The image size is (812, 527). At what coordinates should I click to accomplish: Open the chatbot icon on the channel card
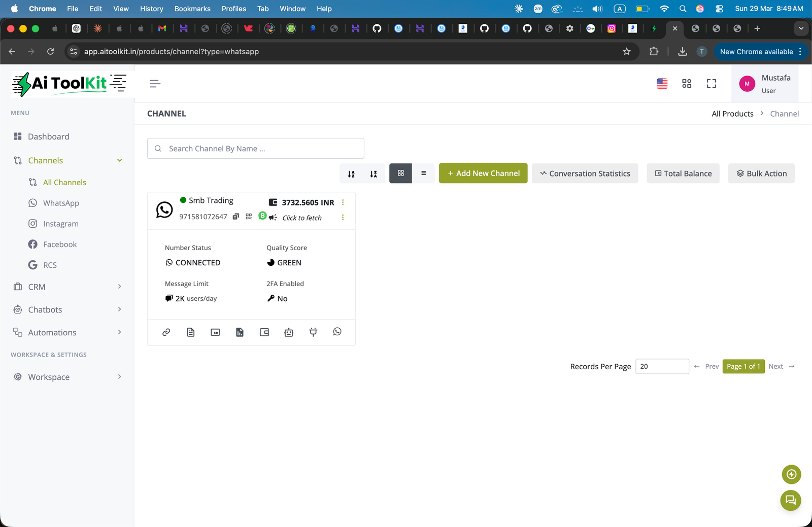tap(289, 332)
